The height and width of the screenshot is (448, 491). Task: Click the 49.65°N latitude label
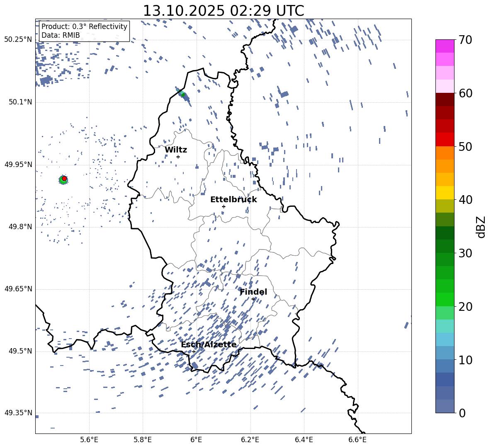(18, 289)
